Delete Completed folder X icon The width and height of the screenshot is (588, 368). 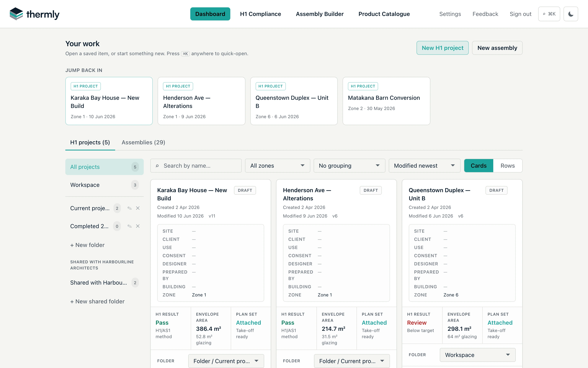138,226
